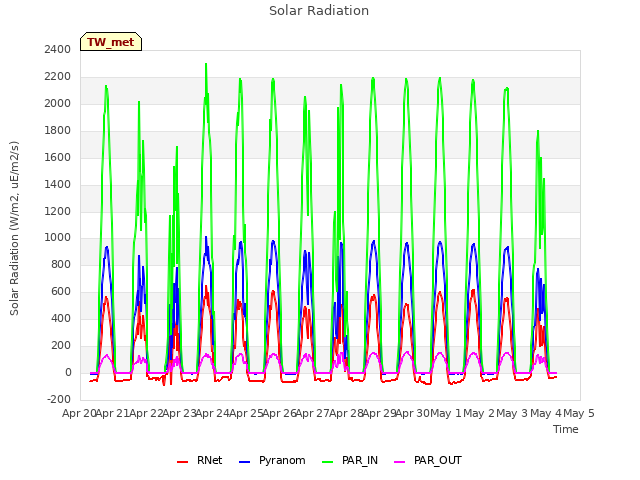Click the Apr 28 x-axis tick label
Viewport: 640px width, 480px height.
[x=346, y=413]
